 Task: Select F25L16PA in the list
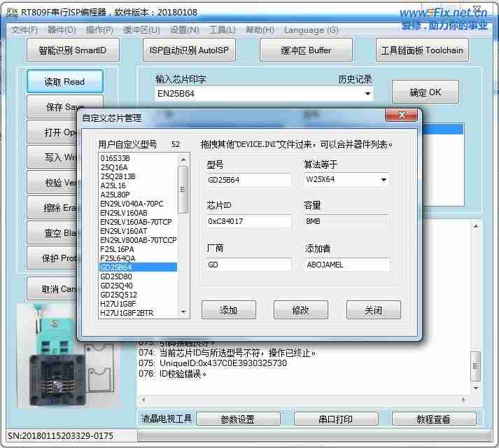(x=139, y=249)
